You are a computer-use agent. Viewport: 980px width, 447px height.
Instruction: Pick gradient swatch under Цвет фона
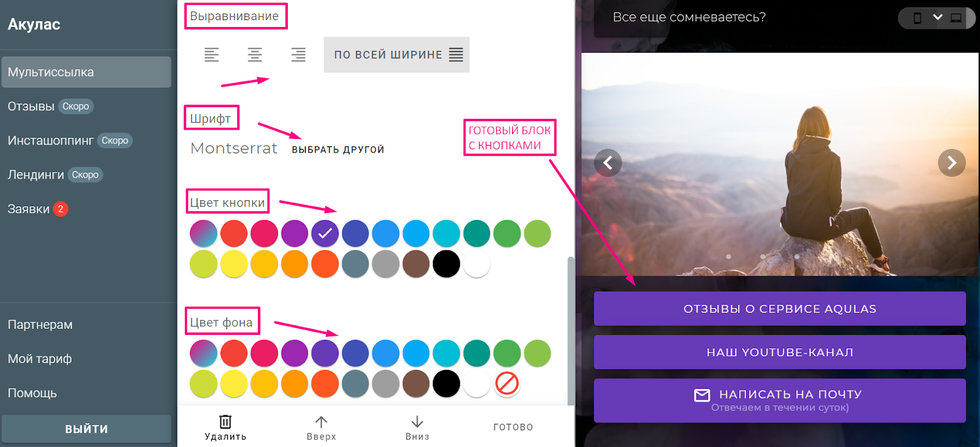click(203, 353)
